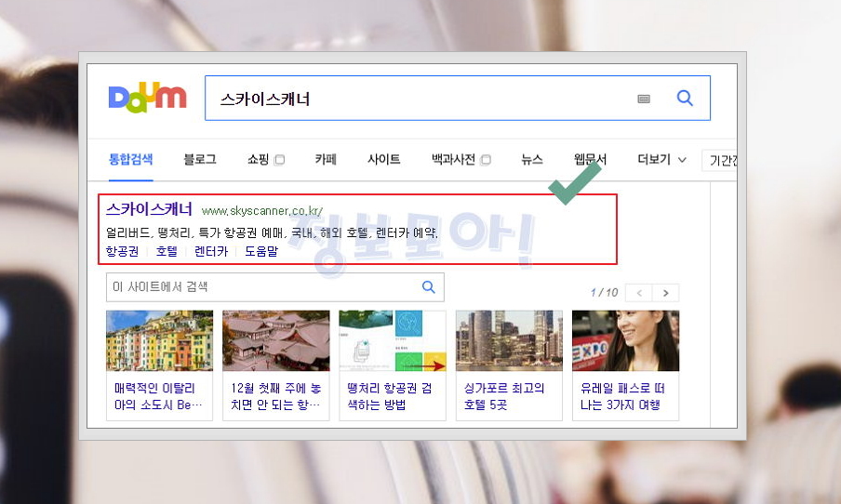Open the Singapore skyline thumbnail

coord(509,340)
